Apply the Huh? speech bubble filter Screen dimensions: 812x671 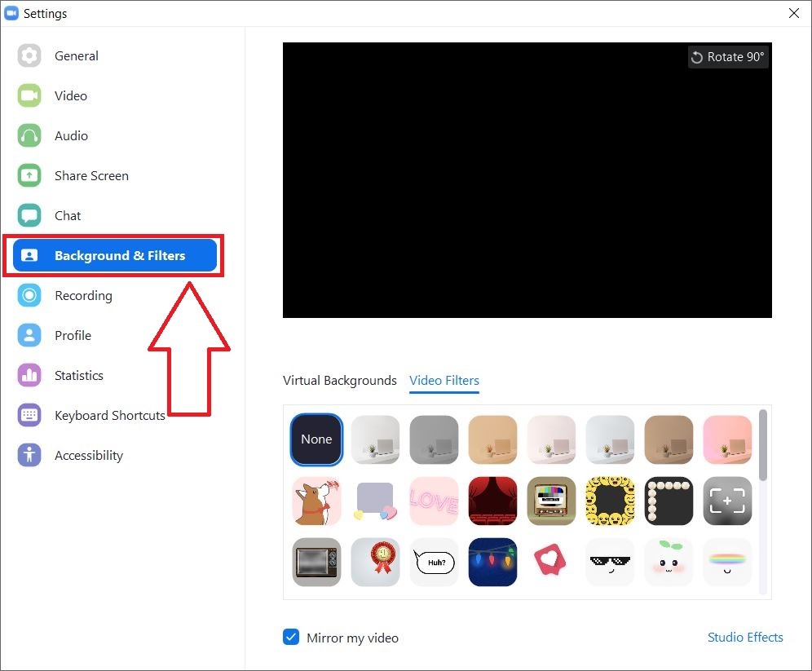click(434, 563)
